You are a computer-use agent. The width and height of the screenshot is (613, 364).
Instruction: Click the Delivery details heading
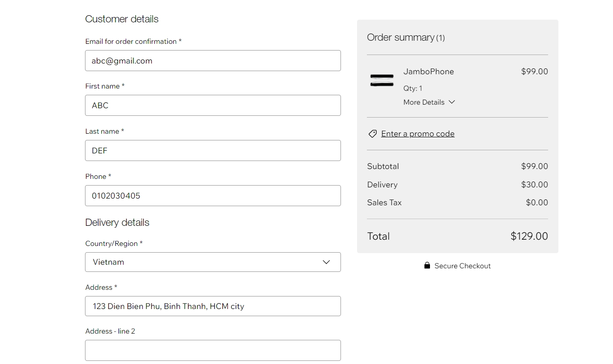[x=117, y=223]
